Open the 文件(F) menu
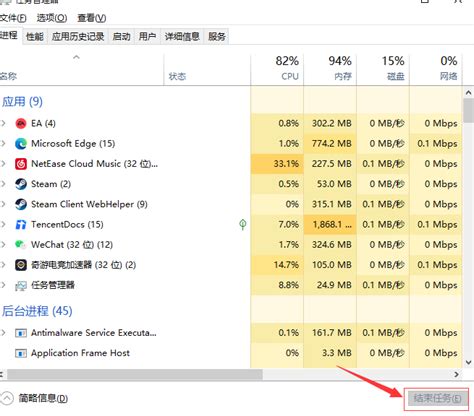 pyautogui.click(x=13, y=18)
